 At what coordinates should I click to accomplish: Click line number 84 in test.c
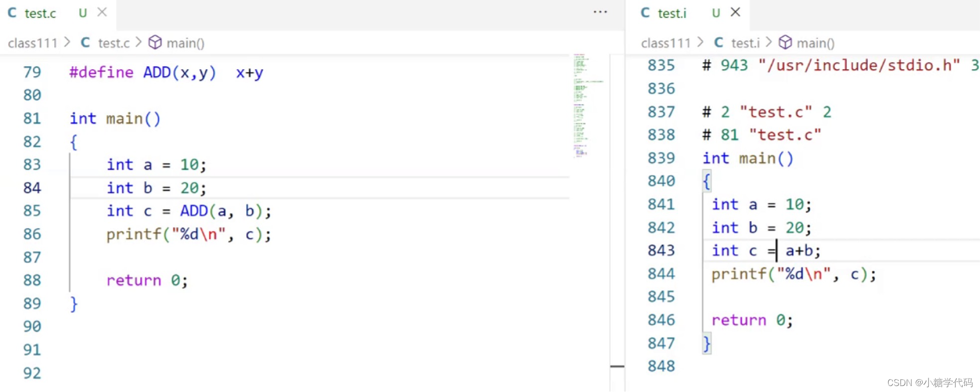(32, 188)
